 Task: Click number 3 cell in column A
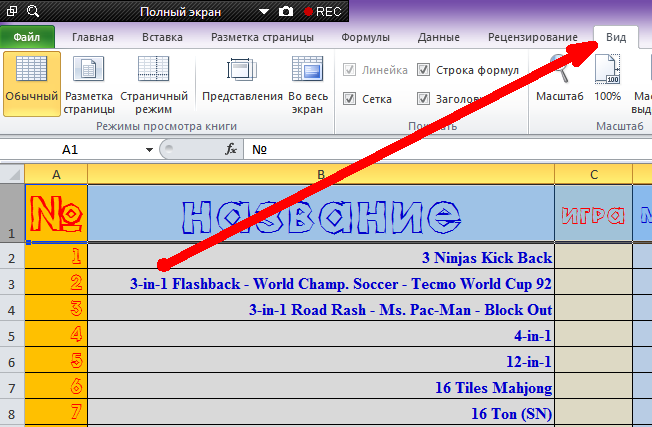56,308
